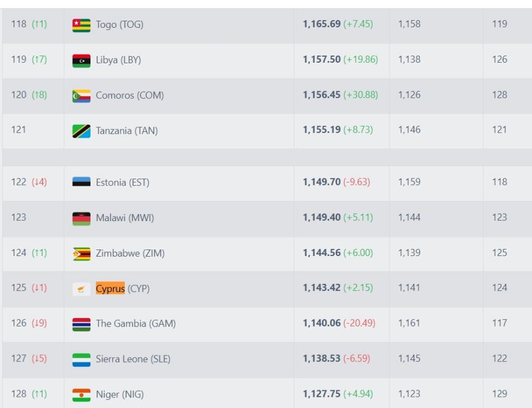This screenshot has height=408, width=532.
Task: Click the Libya flag icon
Action: click(82, 61)
